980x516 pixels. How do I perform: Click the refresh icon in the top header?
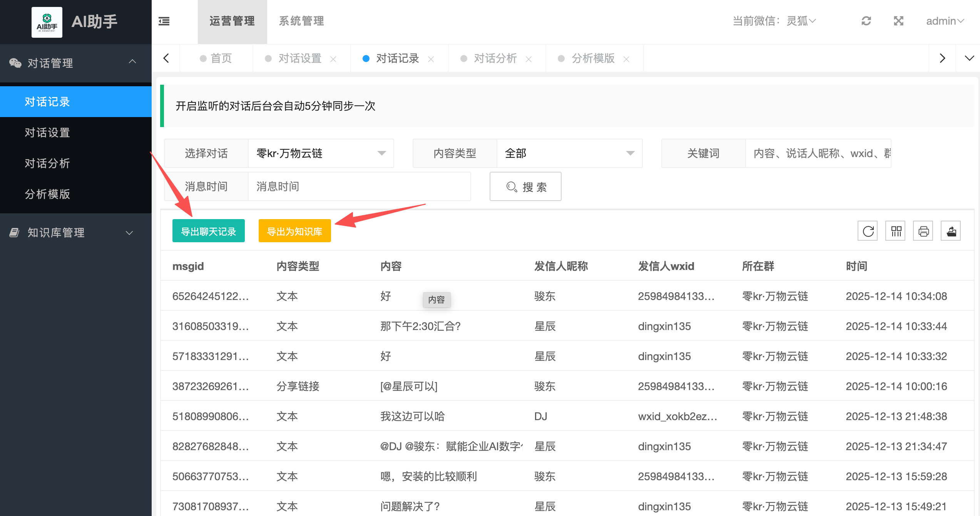[866, 21]
